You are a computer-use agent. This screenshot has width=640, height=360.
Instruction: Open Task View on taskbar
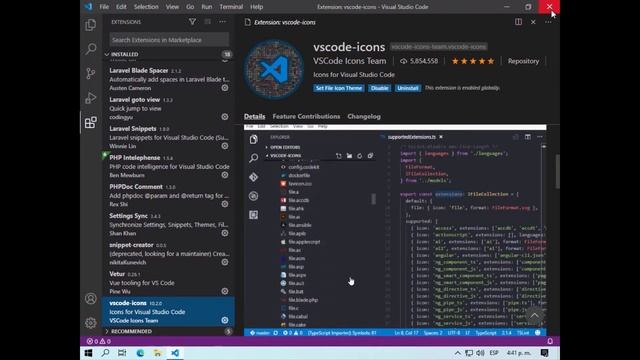tap(122, 353)
